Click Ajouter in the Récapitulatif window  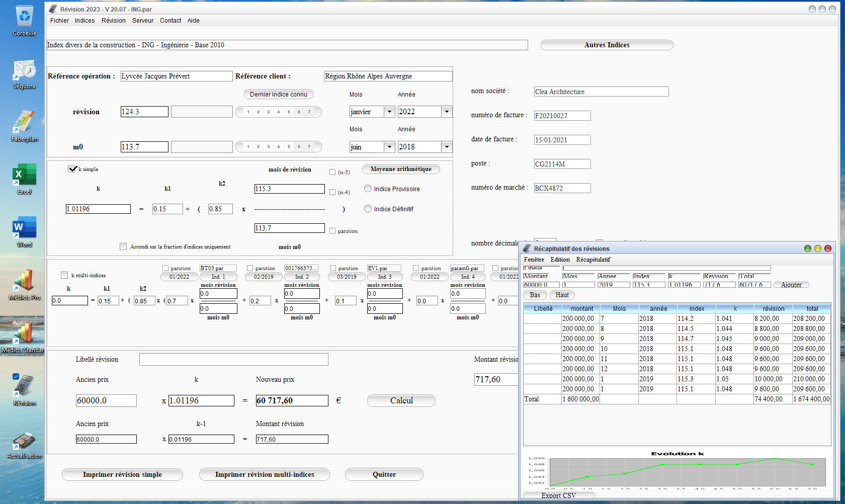click(x=791, y=285)
